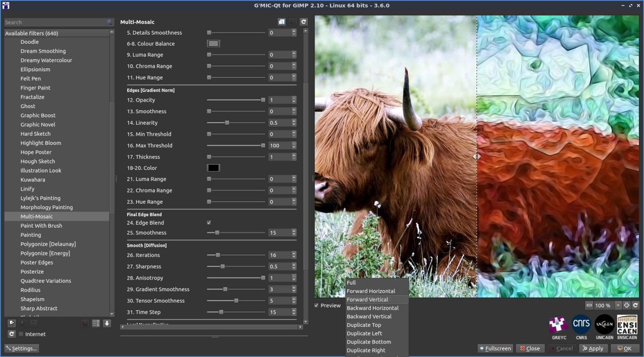Screen dimensions: 644x357
Task: Adjust the Opacity spinbox arrows
Action: (x=294, y=100)
